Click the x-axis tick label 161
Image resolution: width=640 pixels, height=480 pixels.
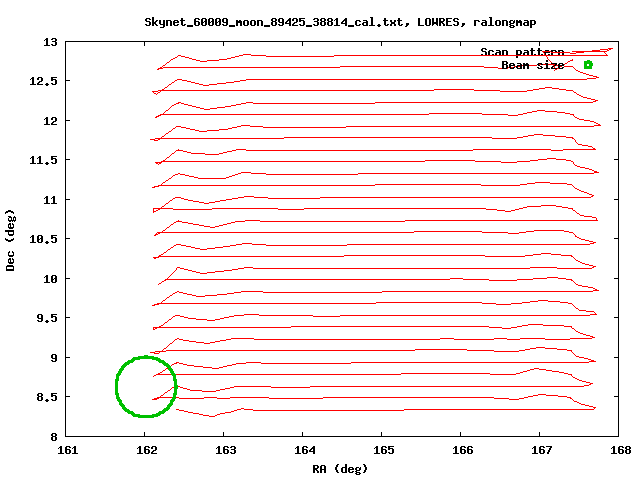[67, 450]
